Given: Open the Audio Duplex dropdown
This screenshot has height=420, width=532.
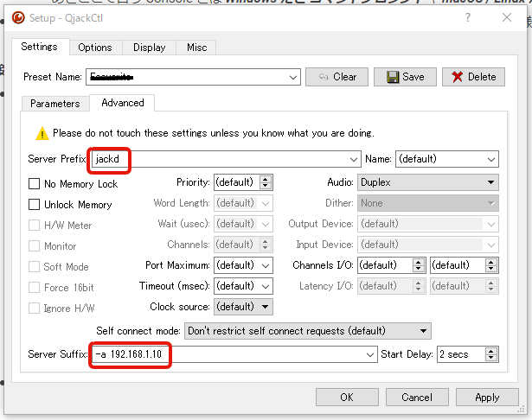Looking at the screenshot, I should (428, 182).
